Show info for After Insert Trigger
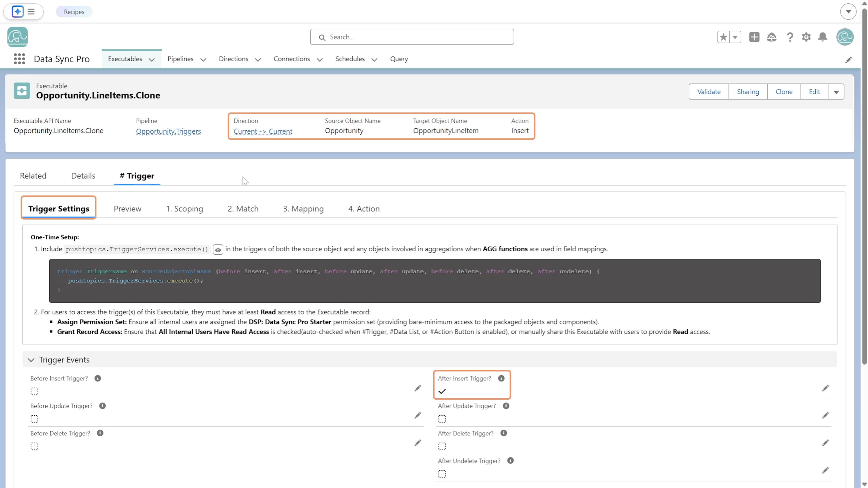 (x=501, y=378)
